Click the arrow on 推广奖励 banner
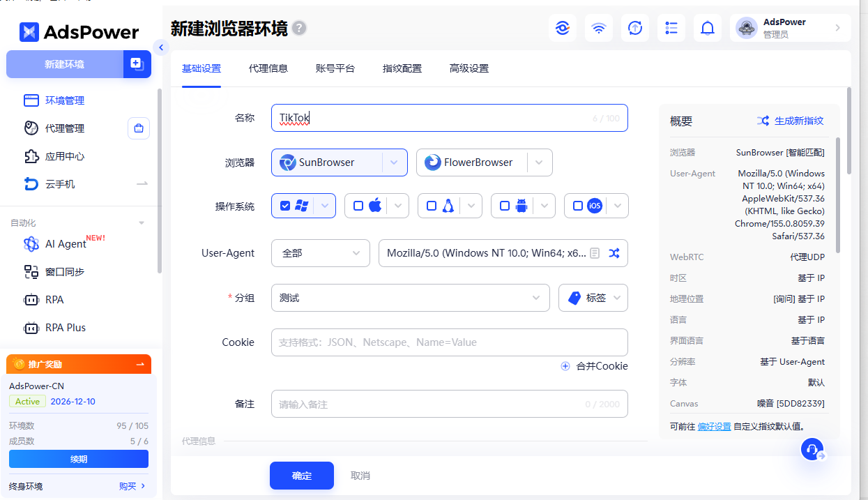Image resolution: width=868 pixels, height=500 pixels. [x=140, y=364]
